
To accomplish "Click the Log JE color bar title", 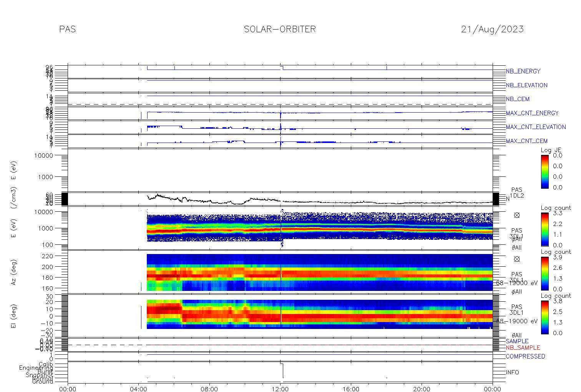I will [x=551, y=150].
